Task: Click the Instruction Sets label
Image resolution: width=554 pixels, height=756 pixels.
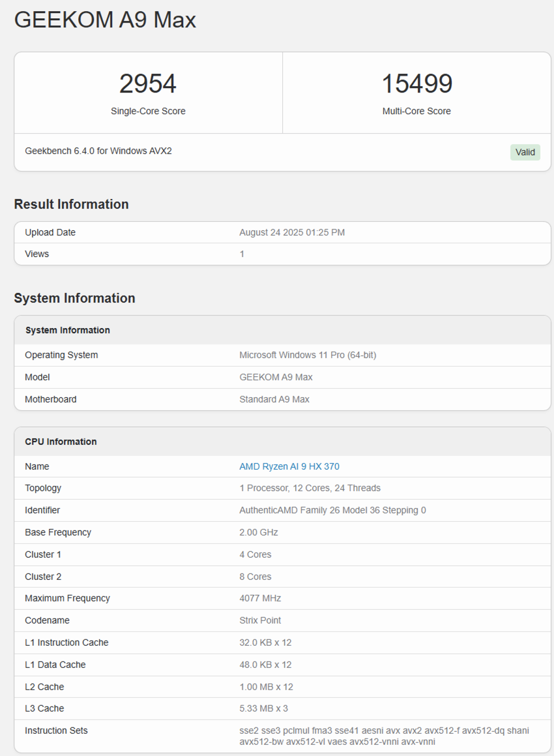Action: click(x=56, y=731)
